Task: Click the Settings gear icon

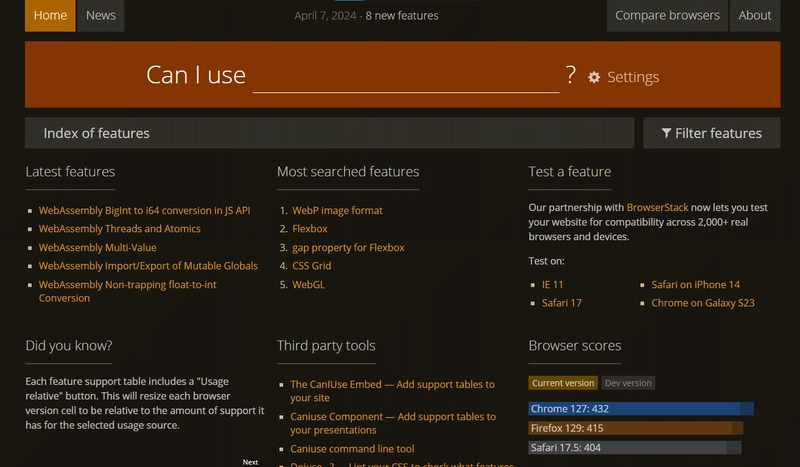Action: (594, 77)
